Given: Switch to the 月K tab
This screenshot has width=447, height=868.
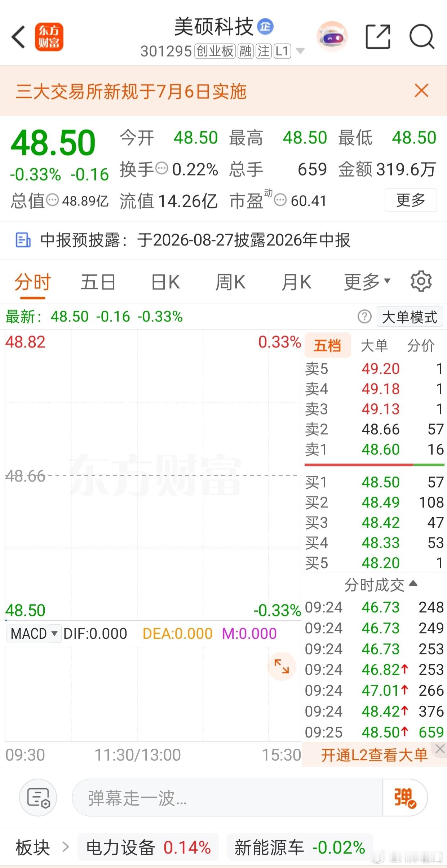Looking at the screenshot, I should 297,282.
